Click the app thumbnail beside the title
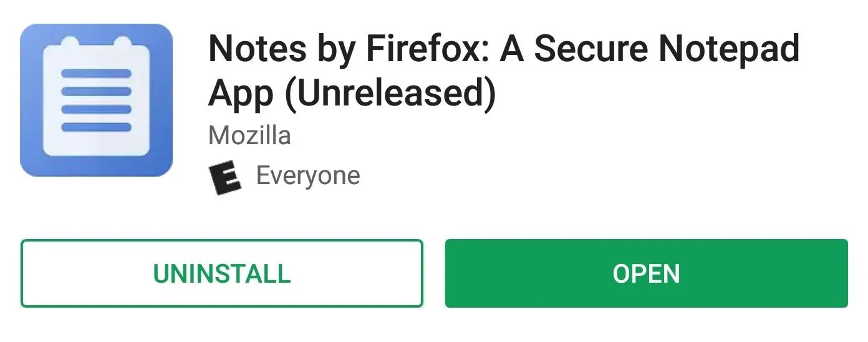Viewport: 868px width, 342px height. 96,100
